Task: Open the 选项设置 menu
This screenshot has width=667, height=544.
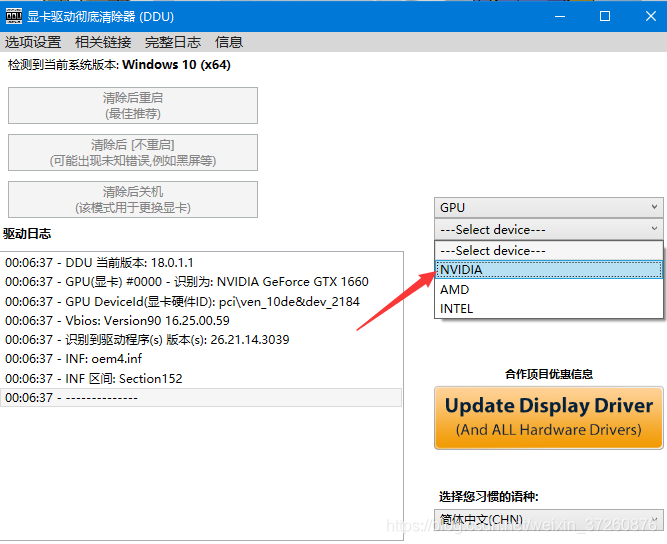Action: pos(33,42)
